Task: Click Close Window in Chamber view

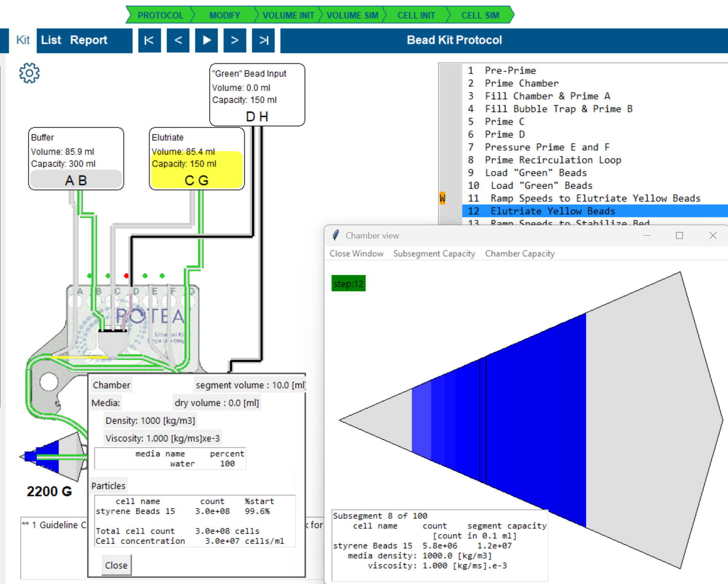Action: (x=356, y=254)
